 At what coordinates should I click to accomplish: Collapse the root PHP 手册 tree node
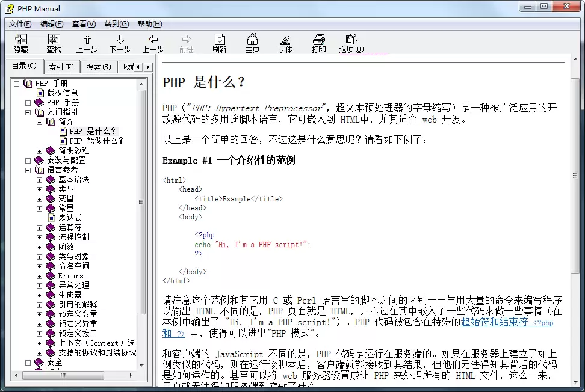pyautogui.click(x=16, y=84)
